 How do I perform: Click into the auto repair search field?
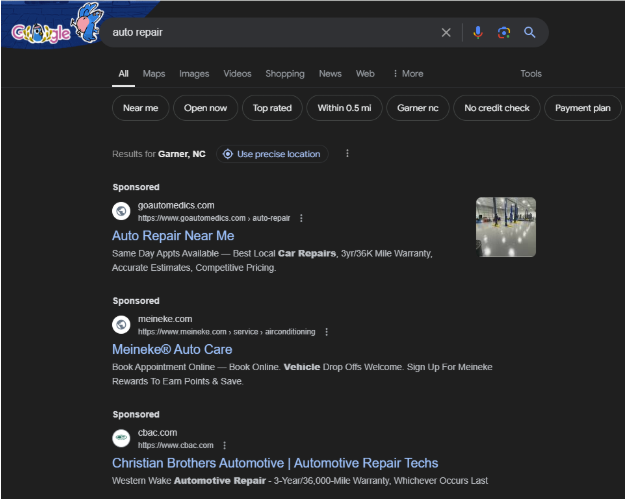click(271, 32)
